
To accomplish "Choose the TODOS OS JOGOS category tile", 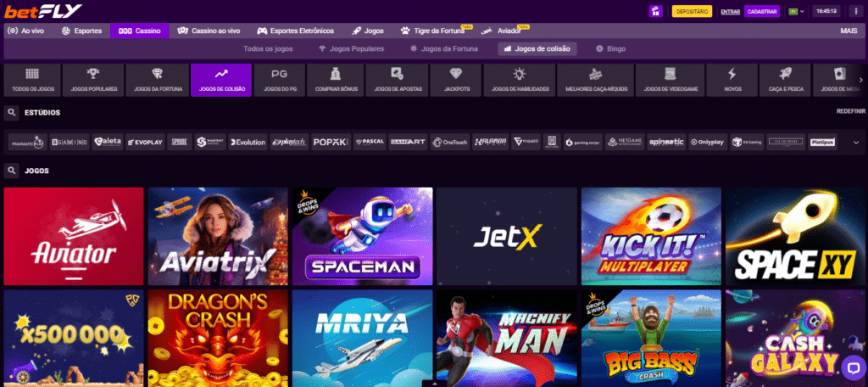I will pos(32,80).
